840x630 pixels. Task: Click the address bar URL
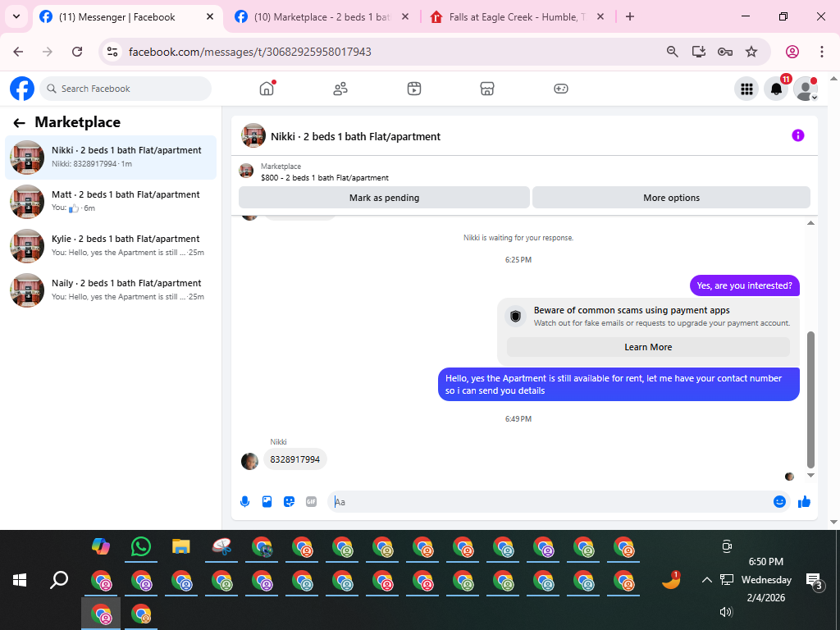coord(250,52)
